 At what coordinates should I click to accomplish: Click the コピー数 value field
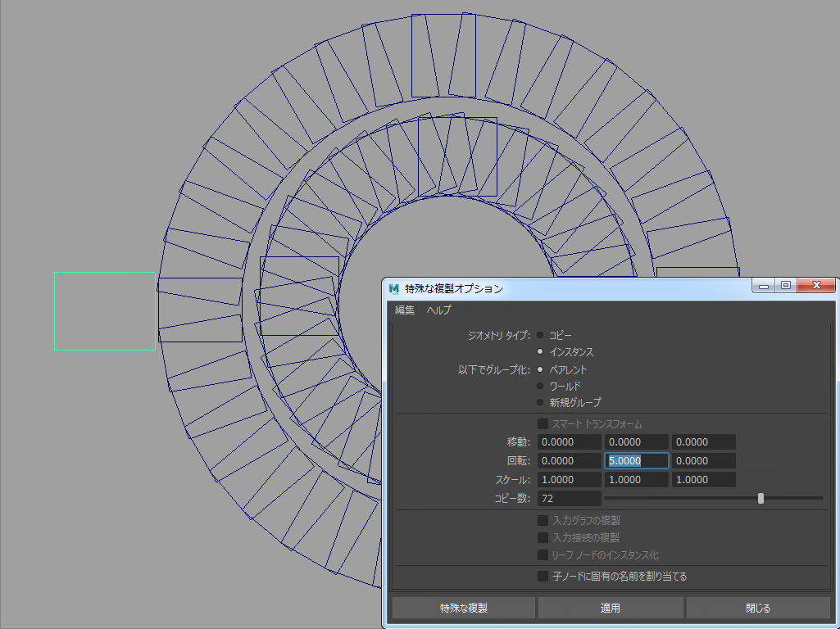569,499
